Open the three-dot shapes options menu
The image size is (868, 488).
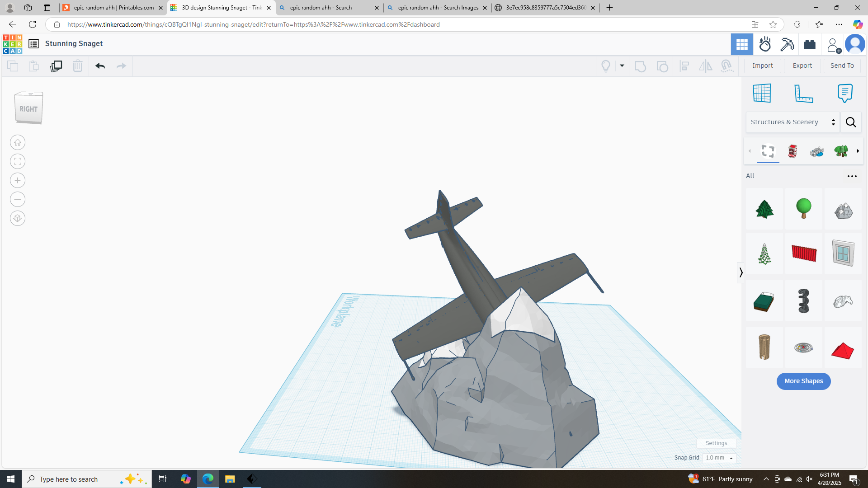click(x=852, y=176)
